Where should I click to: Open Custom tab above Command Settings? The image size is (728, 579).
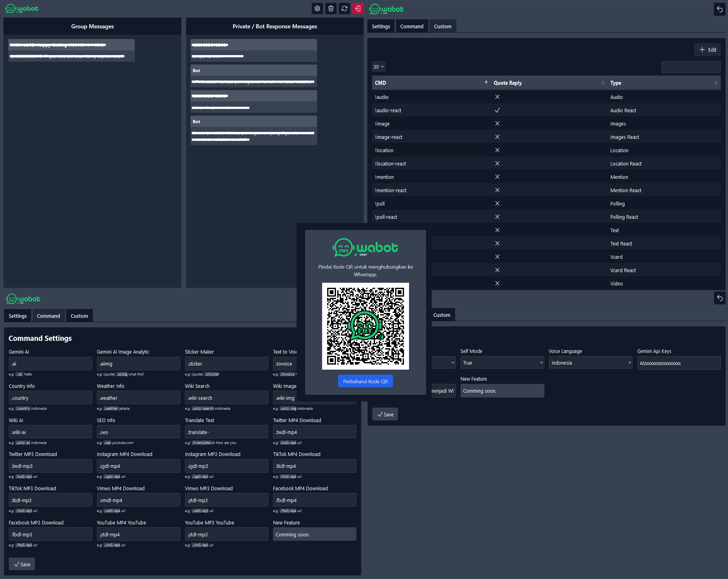click(x=79, y=316)
